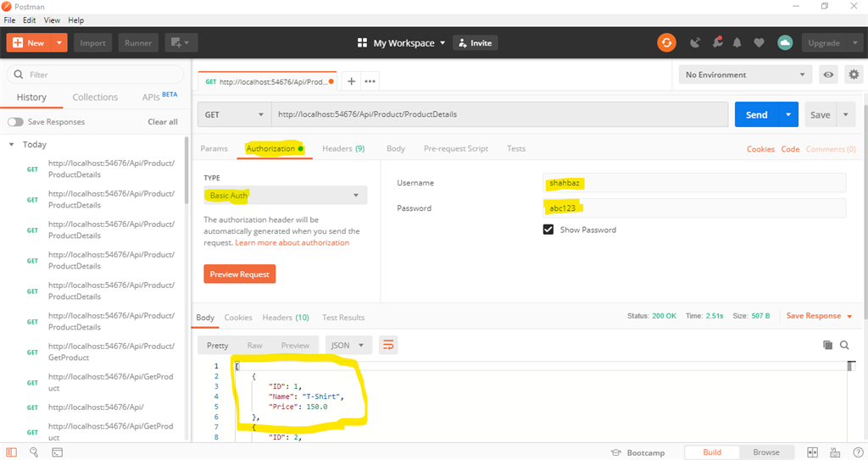Open the No Environment dropdown
The width and height of the screenshot is (868, 460).
(745, 75)
